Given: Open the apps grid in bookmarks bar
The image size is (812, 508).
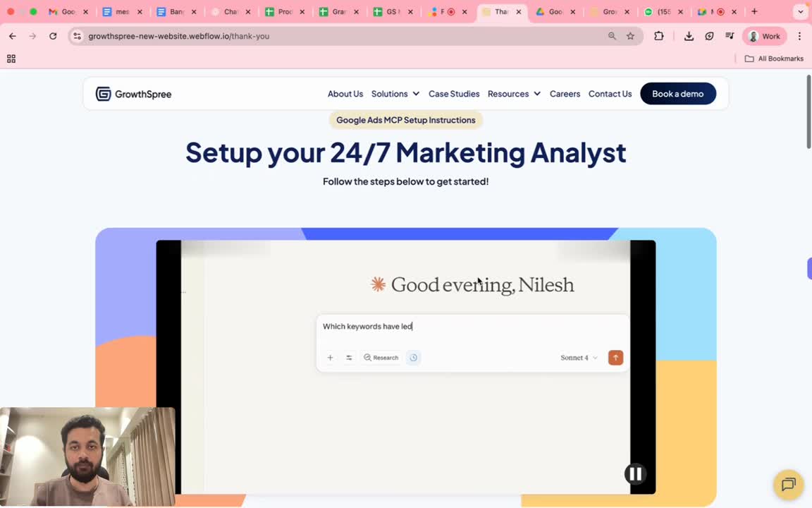Looking at the screenshot, I should [11, 59].
